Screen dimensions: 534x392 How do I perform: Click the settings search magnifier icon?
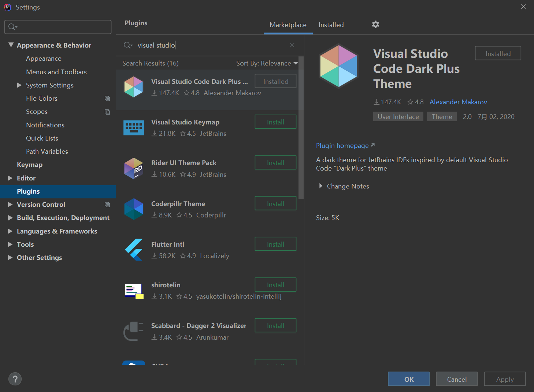(x=12, y=27)
